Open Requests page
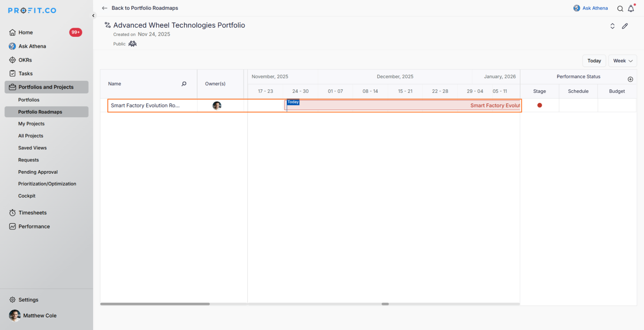 click(28, 160)
